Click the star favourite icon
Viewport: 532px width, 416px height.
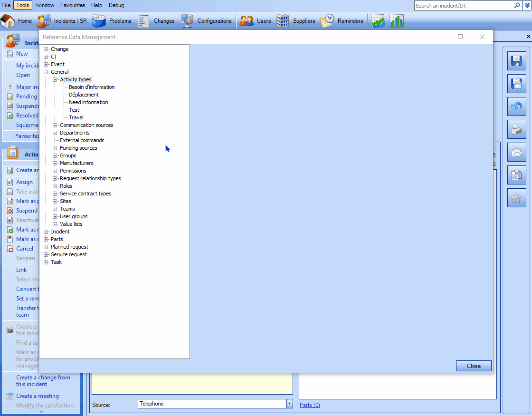[x=516, y=198]
